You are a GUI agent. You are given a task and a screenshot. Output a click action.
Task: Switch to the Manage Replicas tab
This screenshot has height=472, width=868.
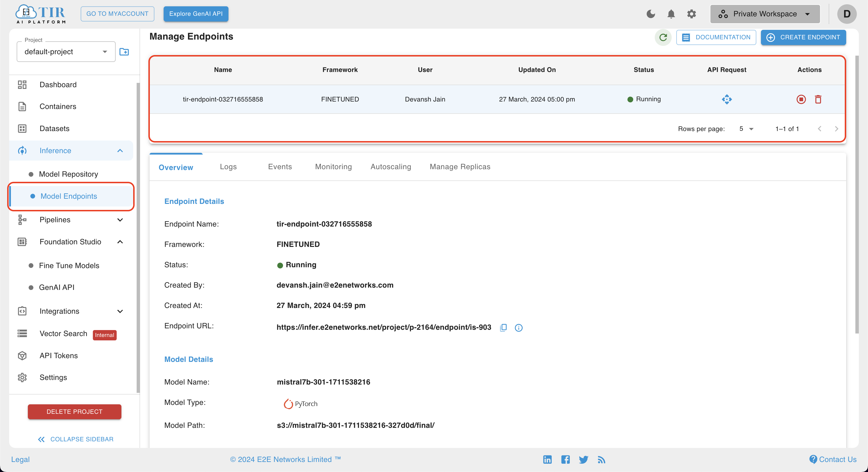(460, 167)
